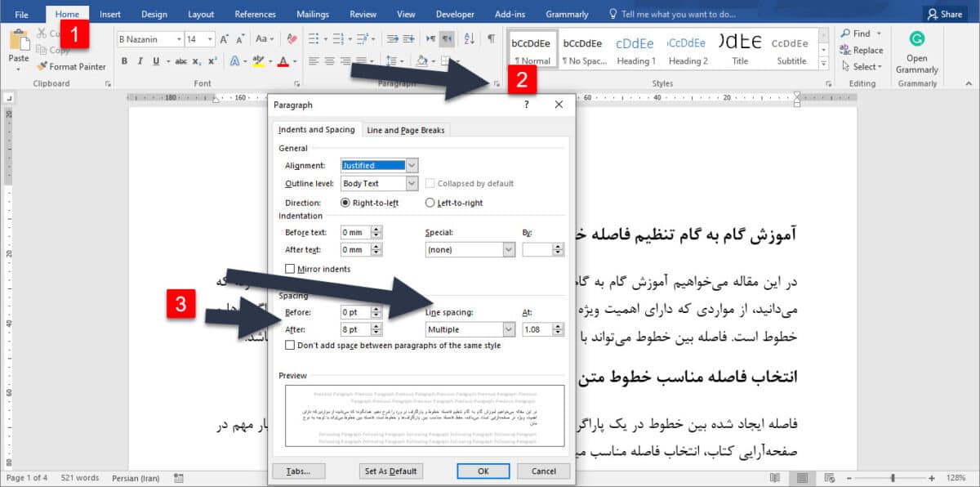Activate the Format Painter tool

tap(72, 67)
